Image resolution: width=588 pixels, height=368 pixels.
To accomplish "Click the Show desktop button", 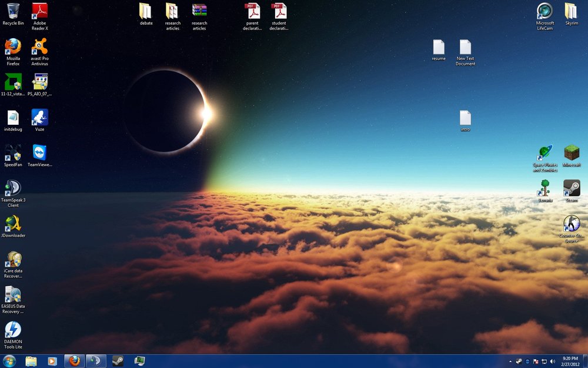I will click(x=586, y=362).
